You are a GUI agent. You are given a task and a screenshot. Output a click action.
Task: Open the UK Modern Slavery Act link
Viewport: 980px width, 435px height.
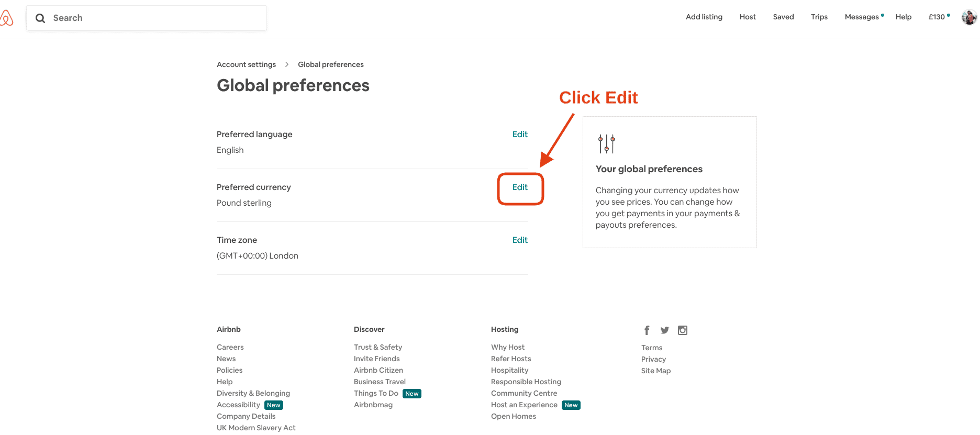256,428
